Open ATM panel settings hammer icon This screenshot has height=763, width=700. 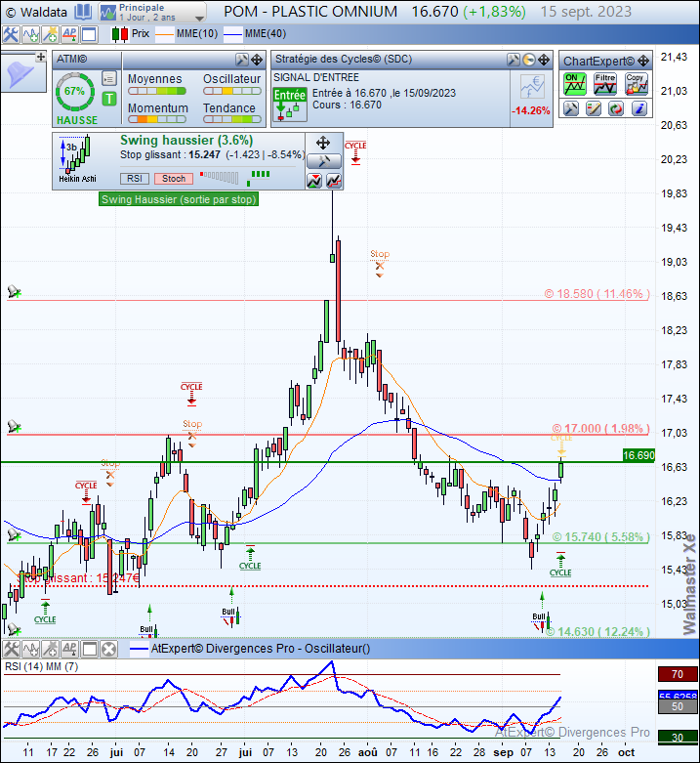pos(241,60)
